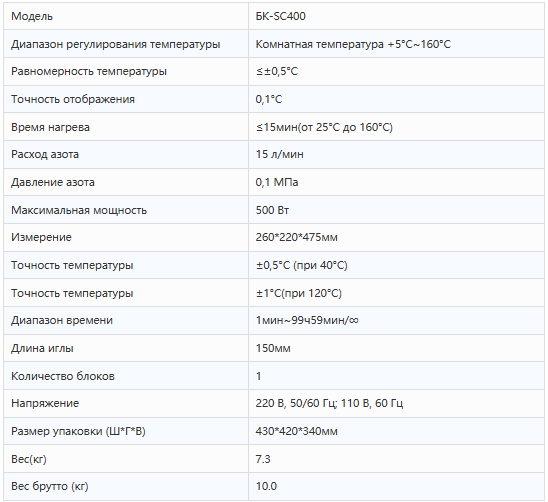548x502 pixels.
Task: Select the ≤15мин heating time value
Action: (324, 127)
